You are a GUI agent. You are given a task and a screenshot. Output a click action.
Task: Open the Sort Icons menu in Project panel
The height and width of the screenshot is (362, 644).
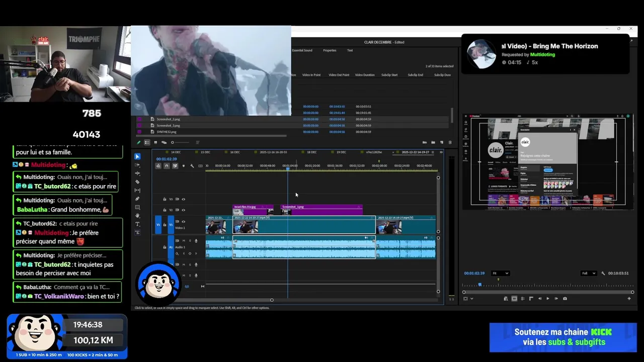[198, 142]
